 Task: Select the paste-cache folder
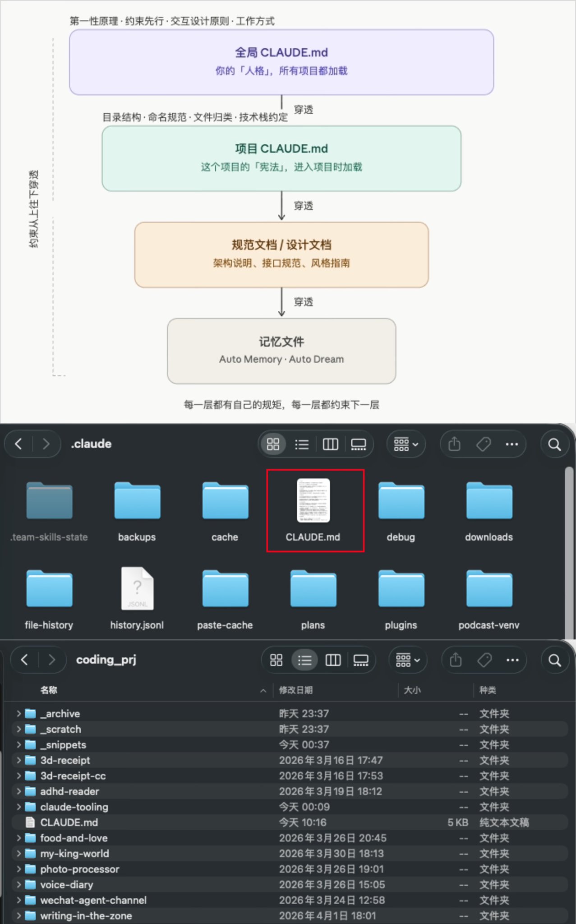pos(225,599)
